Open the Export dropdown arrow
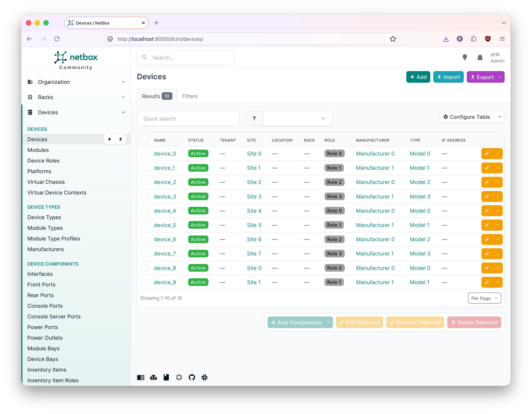The height and width of the screenshot is (414, 532). (x=500, y=77)
